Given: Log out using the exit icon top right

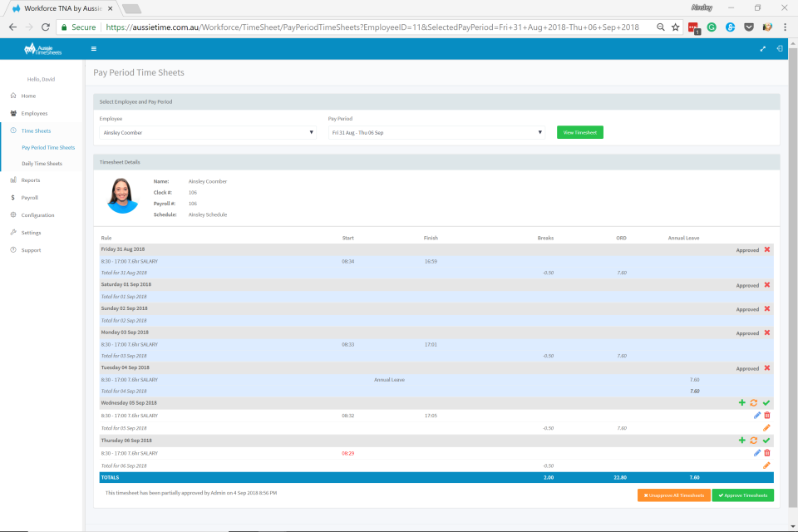Looking at the screenshot, I should pos(780,48).
